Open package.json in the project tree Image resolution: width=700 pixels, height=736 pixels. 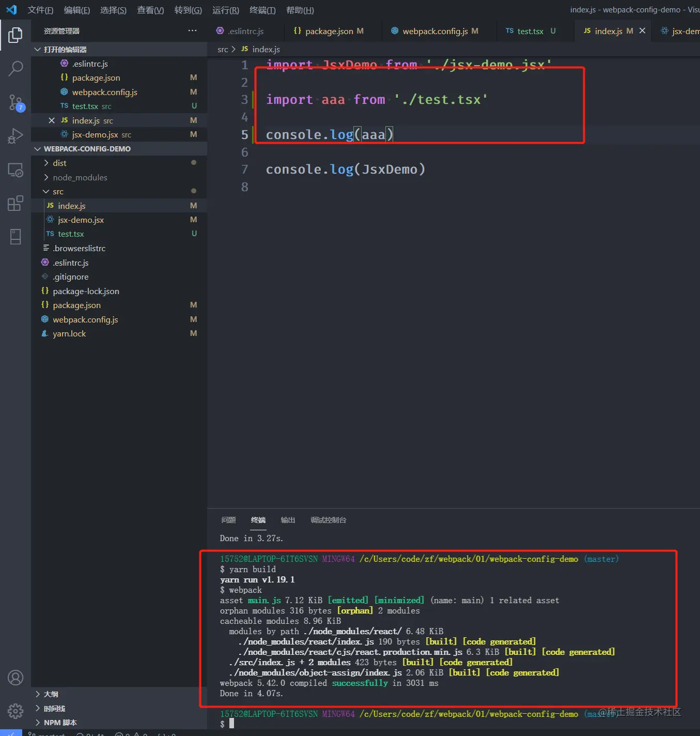pos(119,305)
